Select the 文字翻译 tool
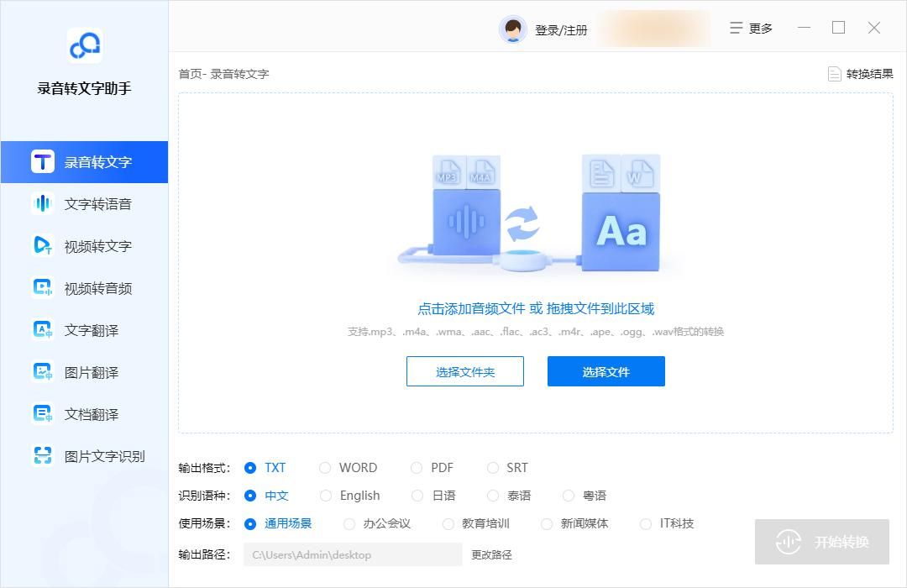 (84, 329)
